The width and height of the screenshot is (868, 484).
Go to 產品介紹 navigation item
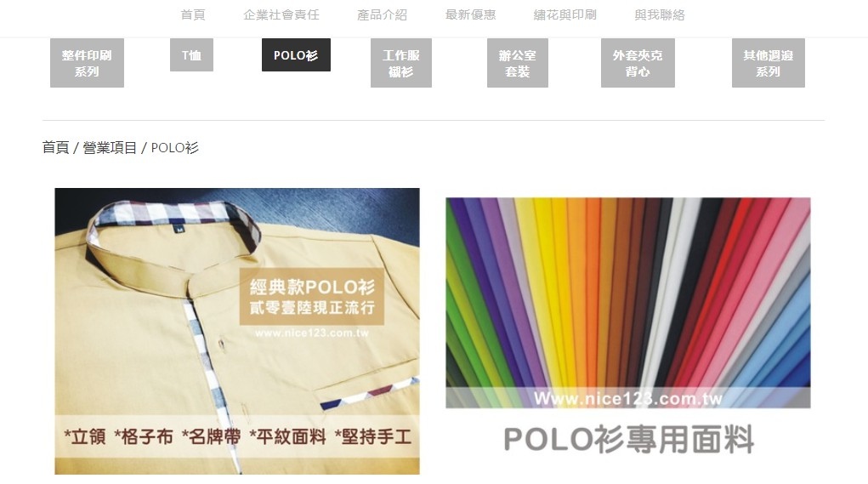(382, 15)
